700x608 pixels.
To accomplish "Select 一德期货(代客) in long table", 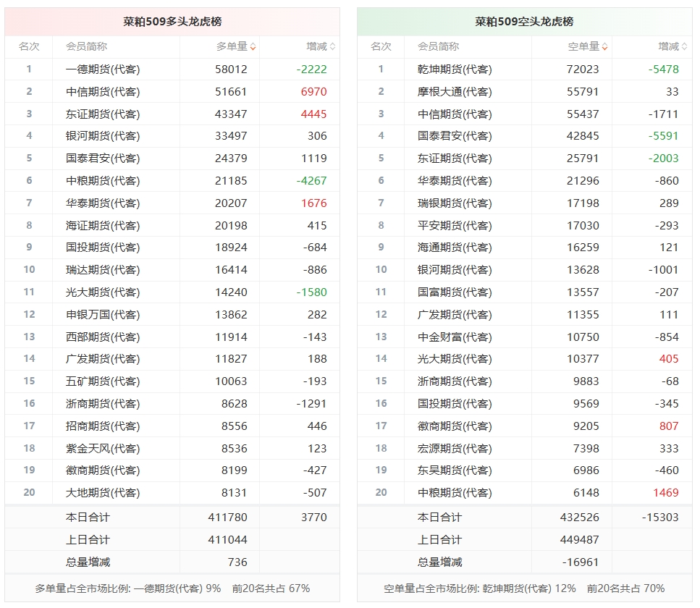I will coord(103,69).
